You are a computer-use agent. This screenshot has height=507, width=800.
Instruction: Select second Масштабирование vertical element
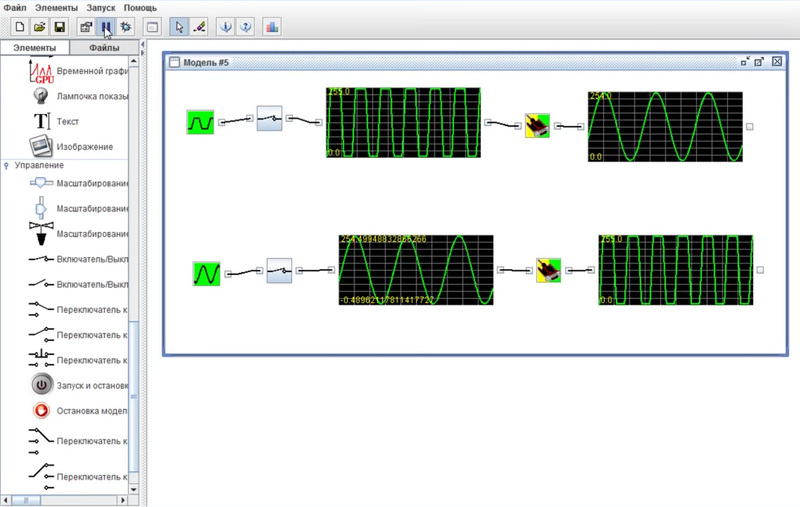[78, 209]
